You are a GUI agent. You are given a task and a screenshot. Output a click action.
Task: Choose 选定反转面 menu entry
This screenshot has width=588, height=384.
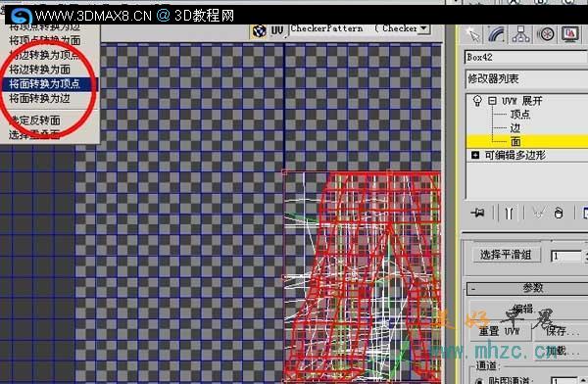(34, 120)
